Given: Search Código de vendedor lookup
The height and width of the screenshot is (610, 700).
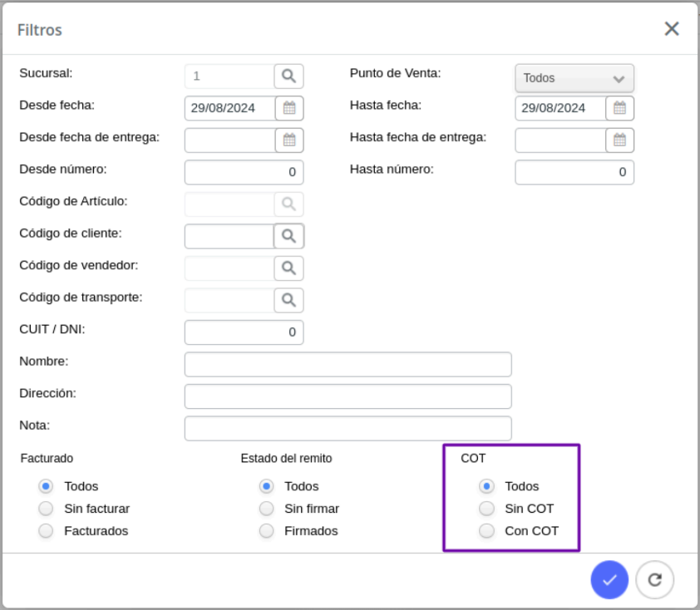Looking at the screenshot, I should (288, 268).
